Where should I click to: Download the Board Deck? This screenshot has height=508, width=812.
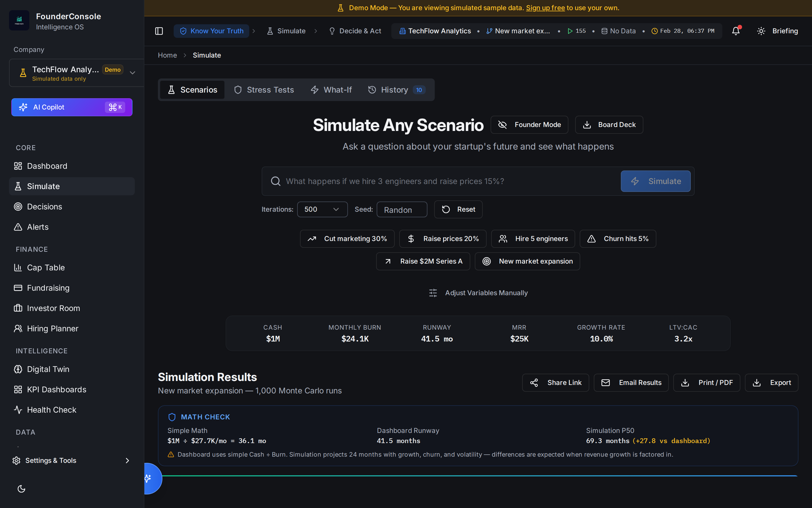click(x=609, y=125)
